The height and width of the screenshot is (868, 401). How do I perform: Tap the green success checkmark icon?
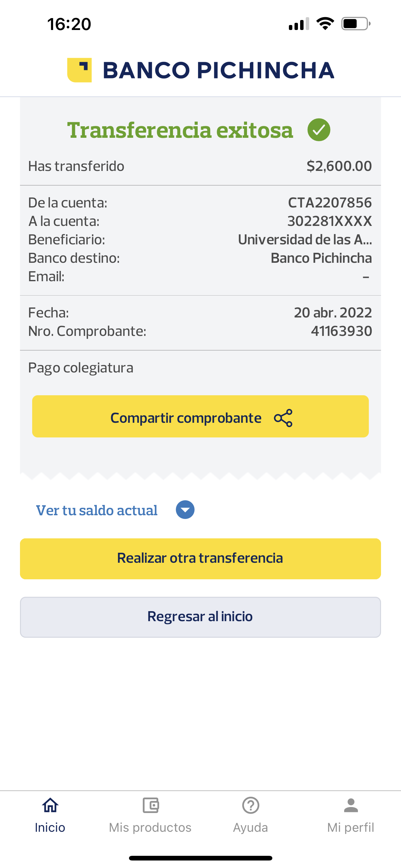pyautogui.click(x=319, y=130)
